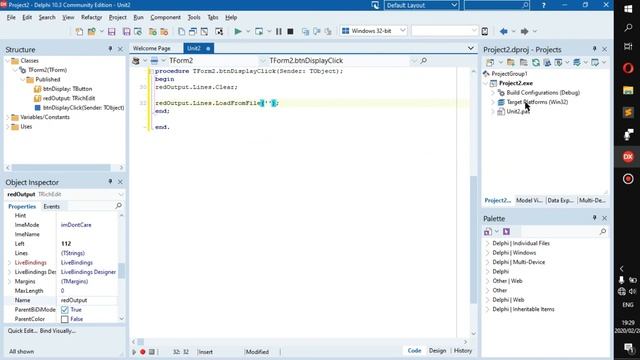The width and height of the screenshot is (640, 360).
Task: Select Unit2.pas in the Projects tree
Action: [518, 111]
